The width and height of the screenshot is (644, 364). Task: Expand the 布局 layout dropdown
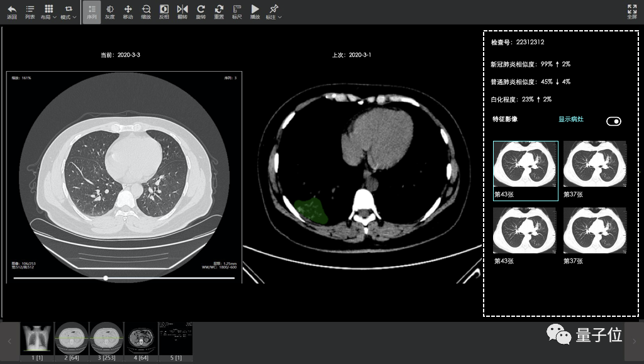(x=48, y=12)
